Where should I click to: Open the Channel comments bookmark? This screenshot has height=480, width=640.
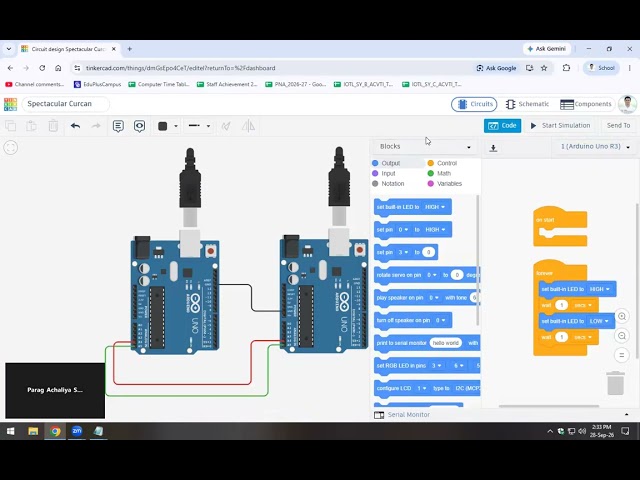pos(35,84)
